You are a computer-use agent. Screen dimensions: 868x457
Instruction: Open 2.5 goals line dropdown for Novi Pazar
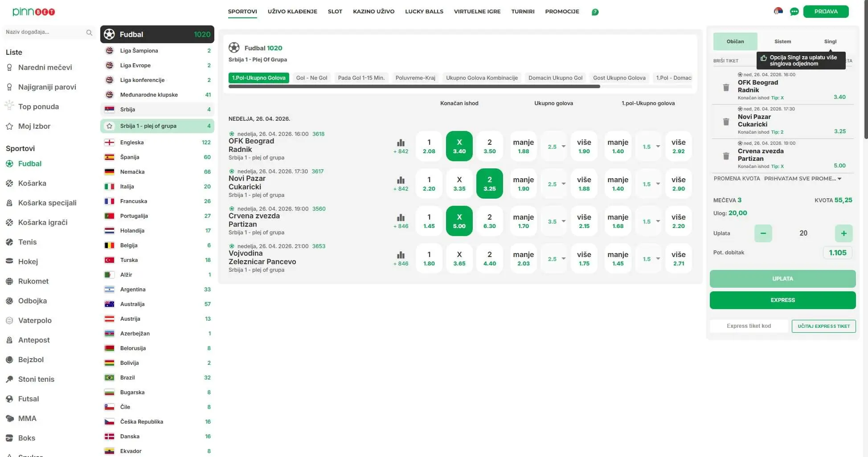point(554,184)
